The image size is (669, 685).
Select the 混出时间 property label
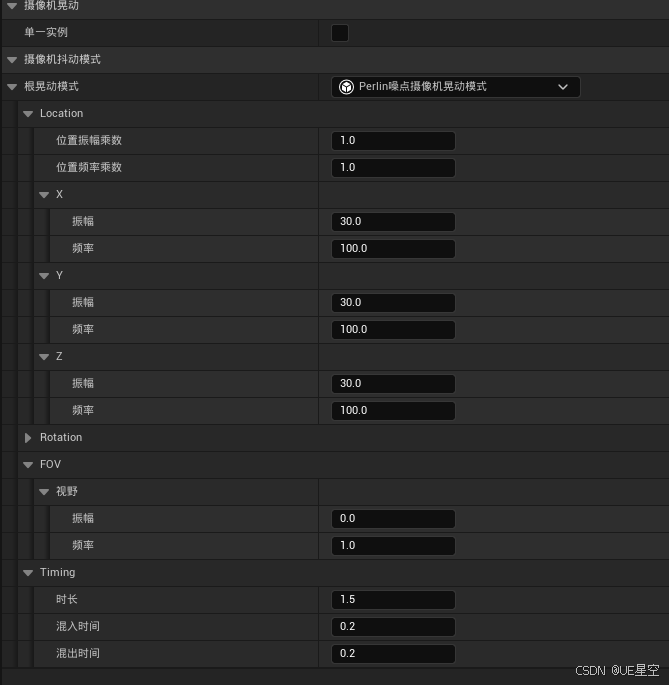78,654
